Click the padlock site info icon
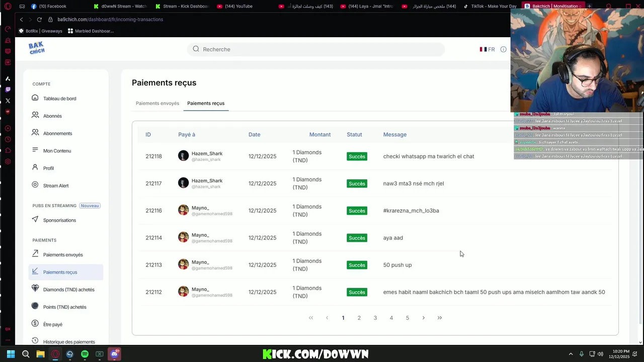The width and height of the screenshot is (644, 362). [x=50, y=19]
